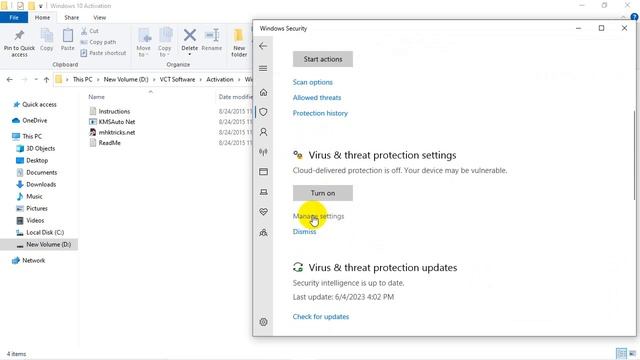Viewport: 640px width, 360px height.
Task: Open Account protection person icon
Action: point(263,132)
